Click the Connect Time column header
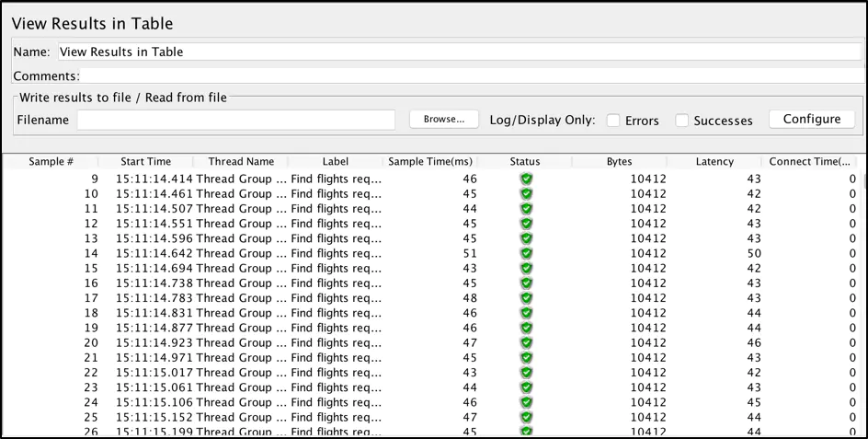This screenshot has height=439, width=868. click(809, 162)
